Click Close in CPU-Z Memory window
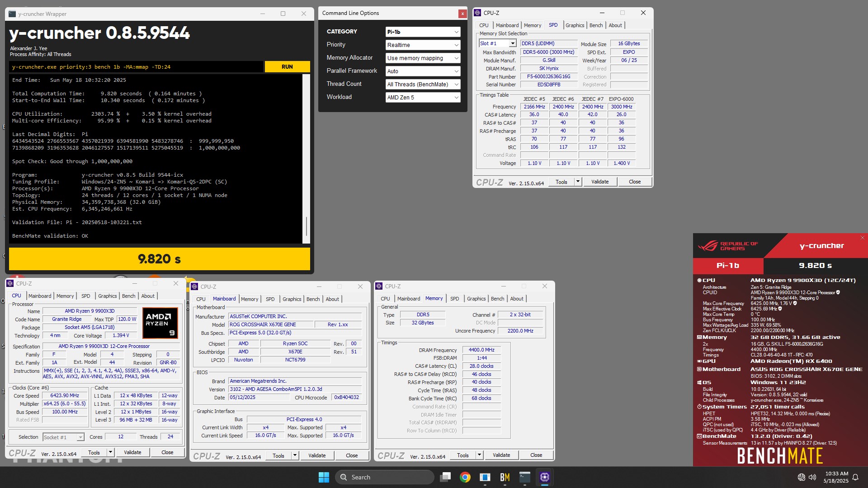Image resolution: width=868 pixels, height=488 pixels. point(536,455)
